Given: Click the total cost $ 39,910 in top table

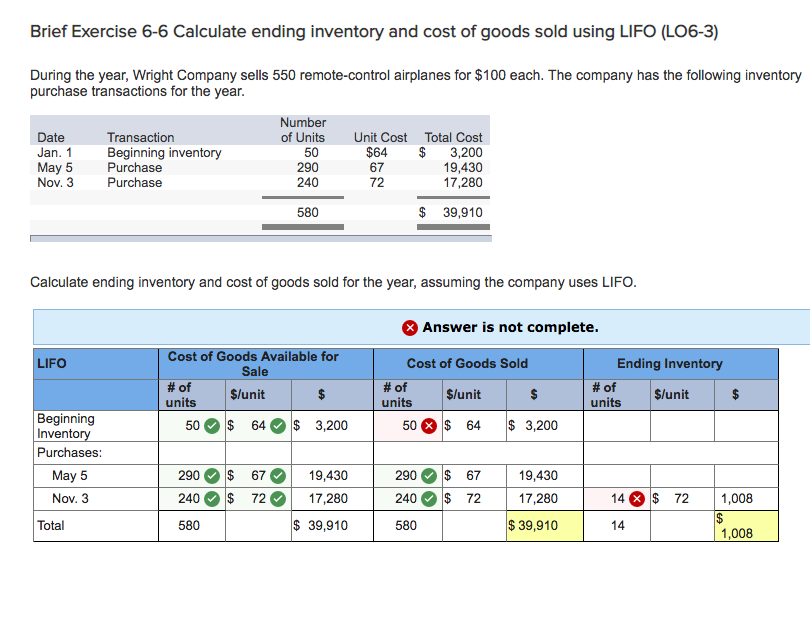Looking at the screenshot, I should (x=450, y=213).
